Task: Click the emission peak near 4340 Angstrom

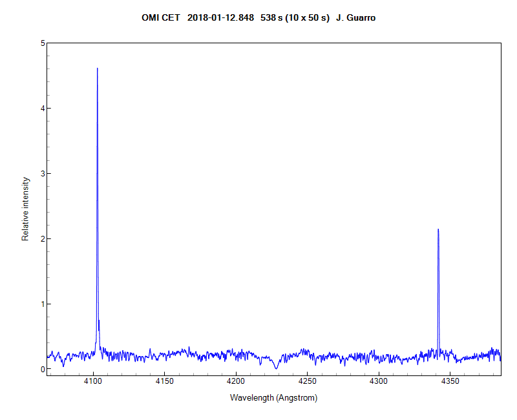Action: 438,230
